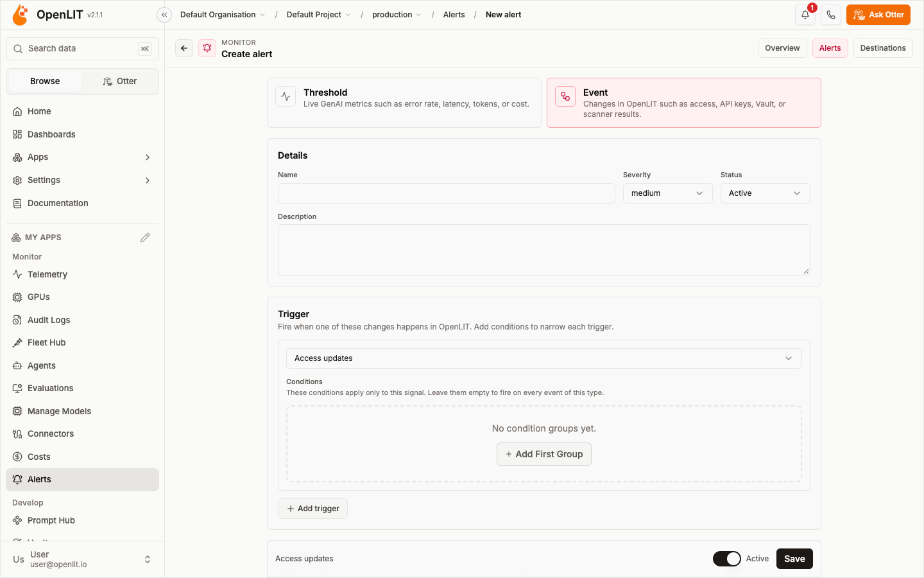Viewport: 924px width, 578px height.
Task: Open the Status dropdown
Action: [765, 193]
